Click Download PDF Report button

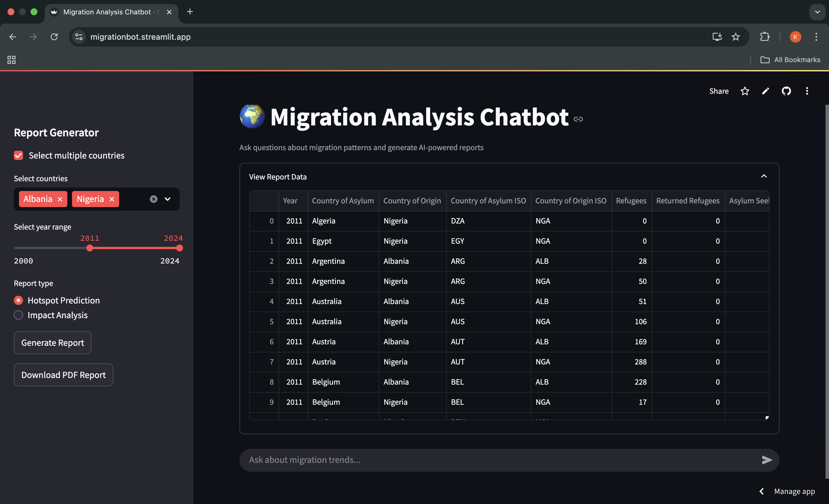(63, 375)
